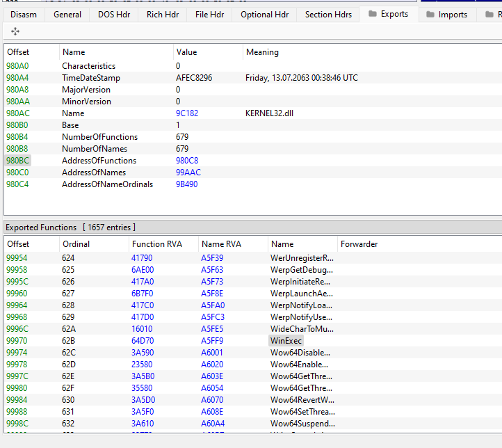This screenshot has width=502, height=448.
Task: Click the folder icon on Exports tab
Action: tap(373, 14)
